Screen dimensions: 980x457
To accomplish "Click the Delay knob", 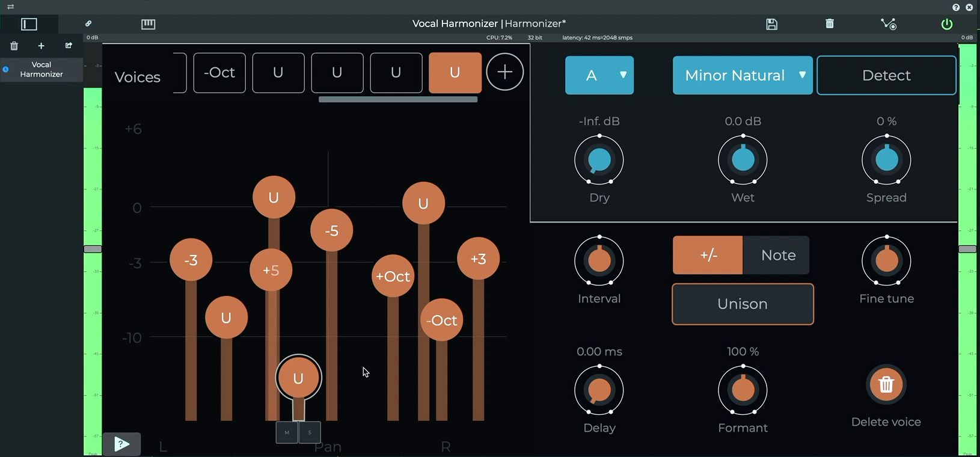I will coord(599,390).
